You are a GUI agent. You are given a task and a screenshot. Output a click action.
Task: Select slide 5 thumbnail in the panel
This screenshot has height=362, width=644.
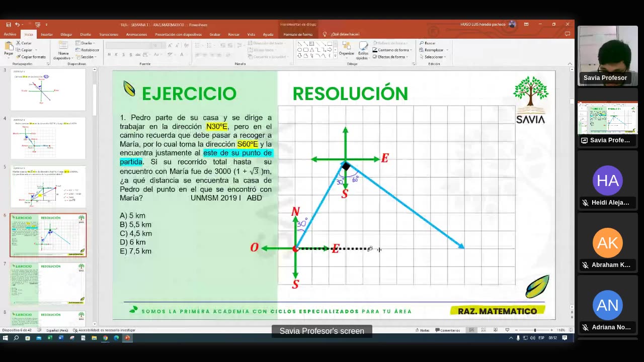48,187
